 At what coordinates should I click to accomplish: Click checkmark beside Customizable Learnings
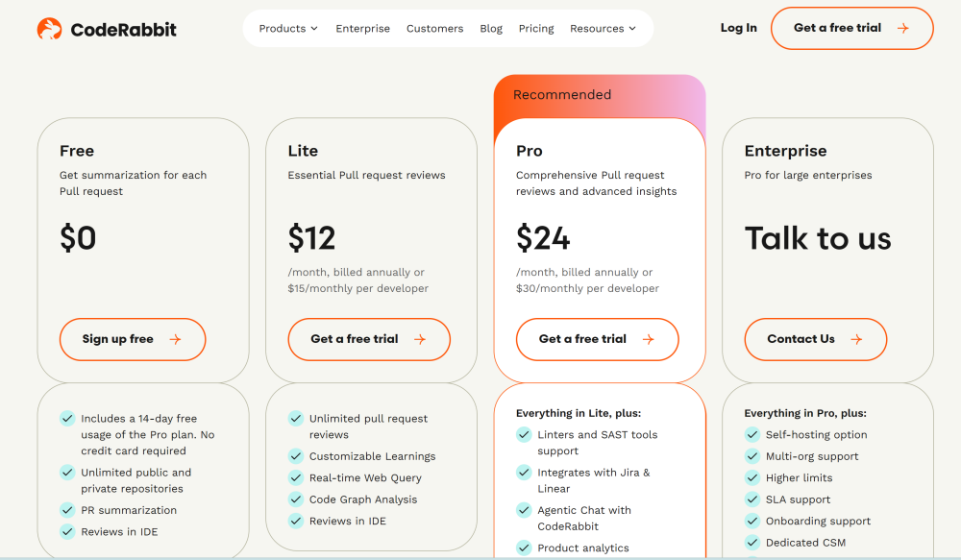[x=296, y=456]
